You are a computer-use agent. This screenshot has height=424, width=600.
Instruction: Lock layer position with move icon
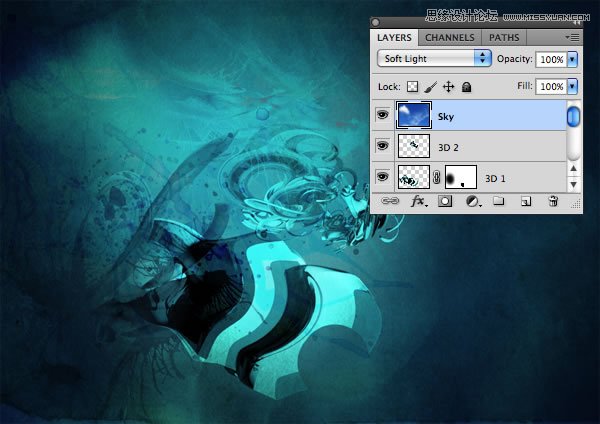[x=448, y=87]
